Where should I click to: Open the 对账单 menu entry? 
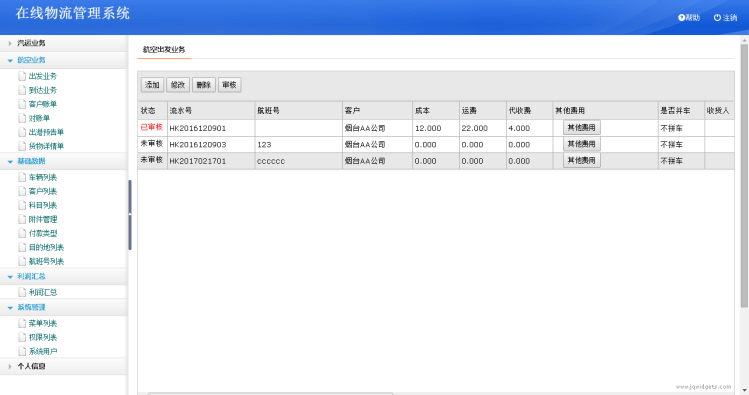point(39,118)
